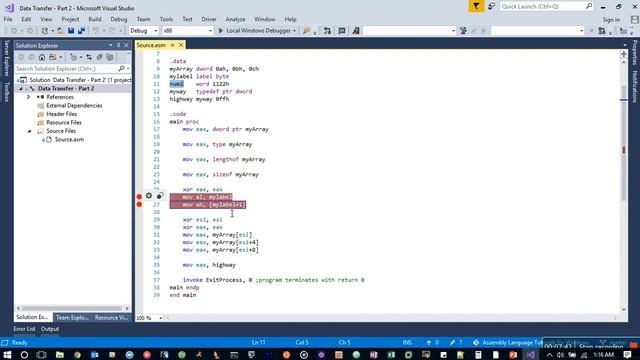
Task: Open Solution Explorer window position dropdown
Action: (x=111, y=45)
